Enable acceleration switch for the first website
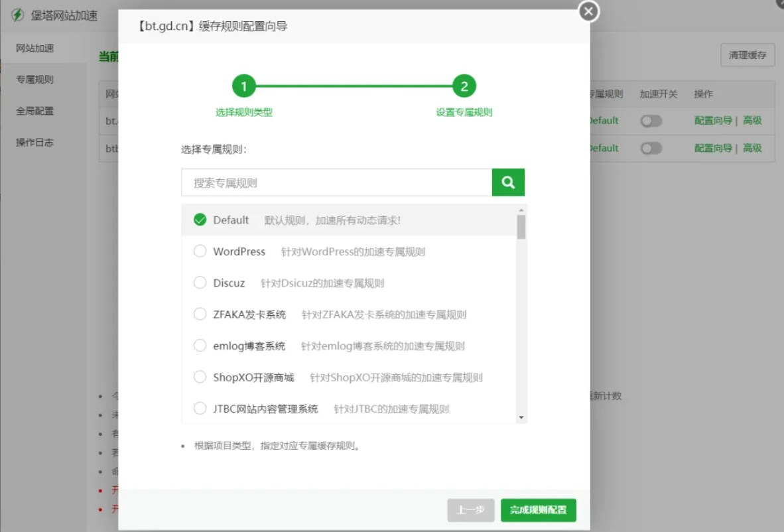Image resolution: width=784 pixels, height=532 pixels. pyautogui.click(x=651, y=121)
